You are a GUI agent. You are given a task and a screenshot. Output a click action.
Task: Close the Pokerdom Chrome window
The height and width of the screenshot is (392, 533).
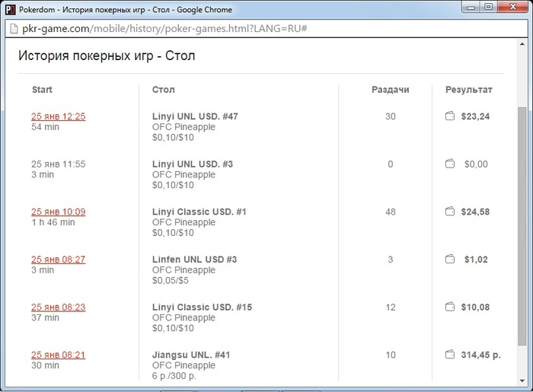click(512, 7)
